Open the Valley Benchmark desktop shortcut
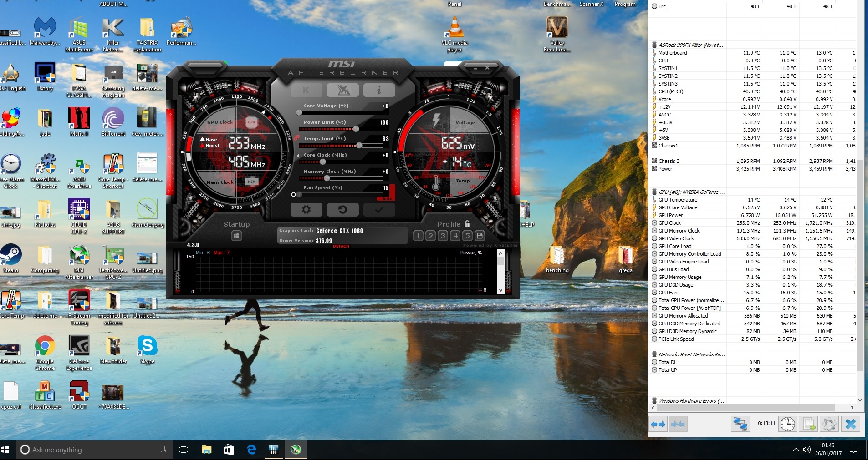 557,35
